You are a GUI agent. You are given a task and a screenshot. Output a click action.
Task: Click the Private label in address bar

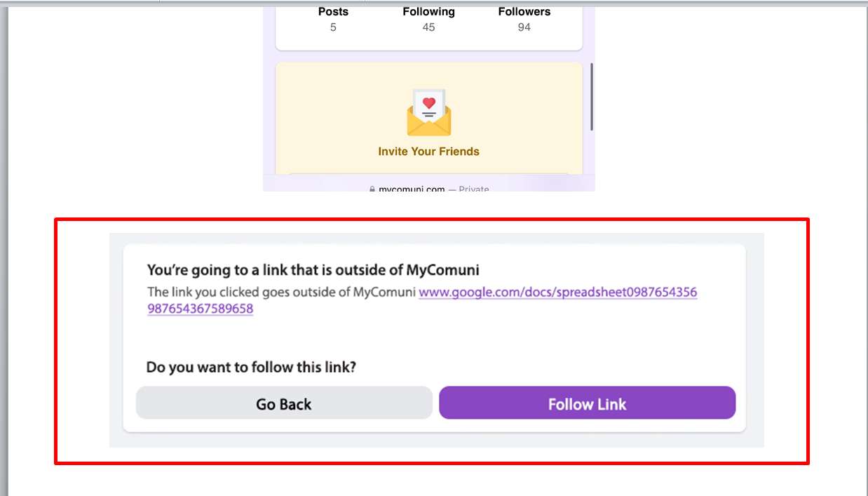pyautogui.click(x=474, y=189)
